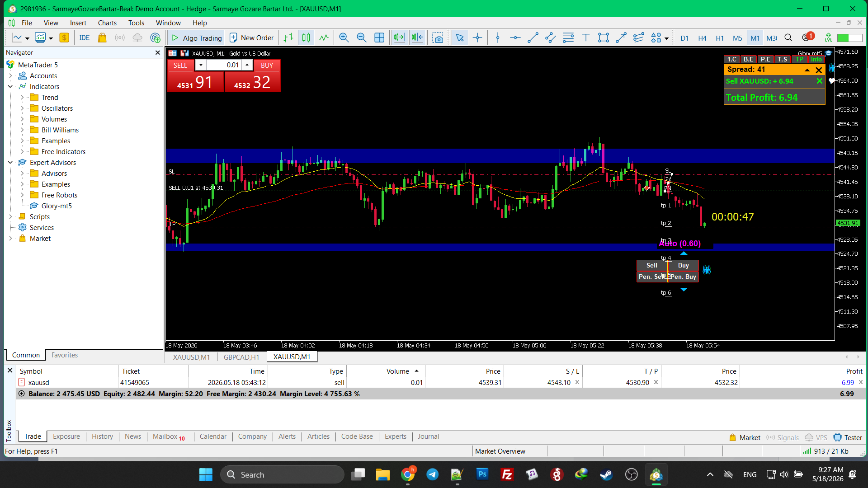Expand the Scripts tree node
This screenshot has height=488, width=868.
10,217
